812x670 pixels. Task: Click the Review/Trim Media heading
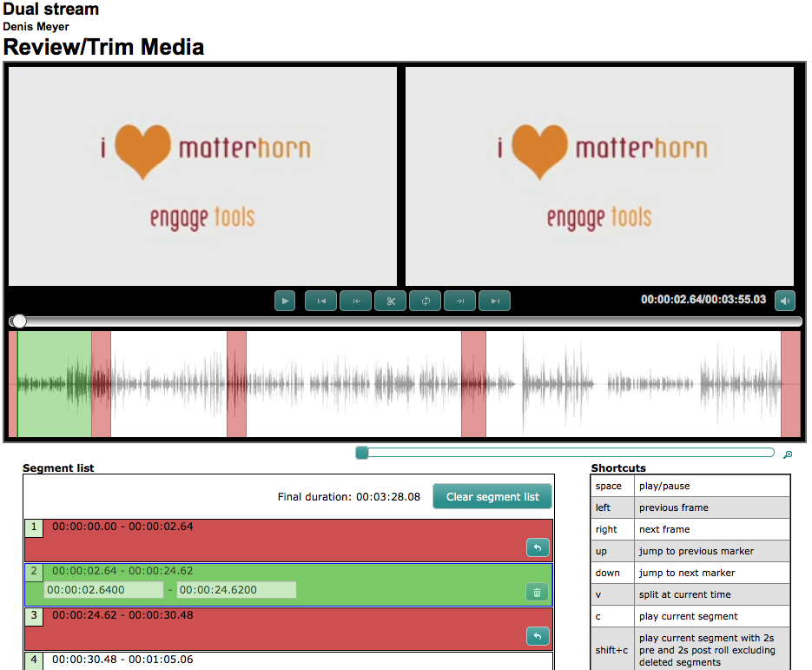pos(103,47)
